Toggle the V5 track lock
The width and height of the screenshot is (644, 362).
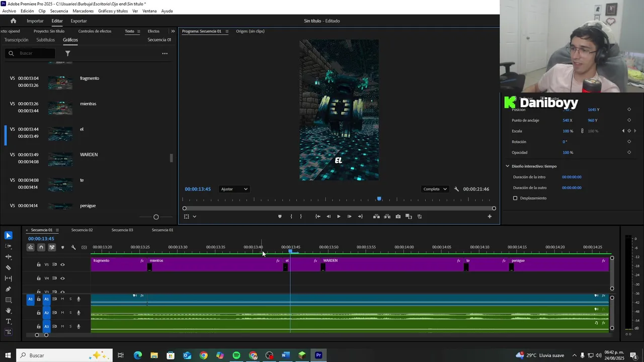click(x=38, y=264)
